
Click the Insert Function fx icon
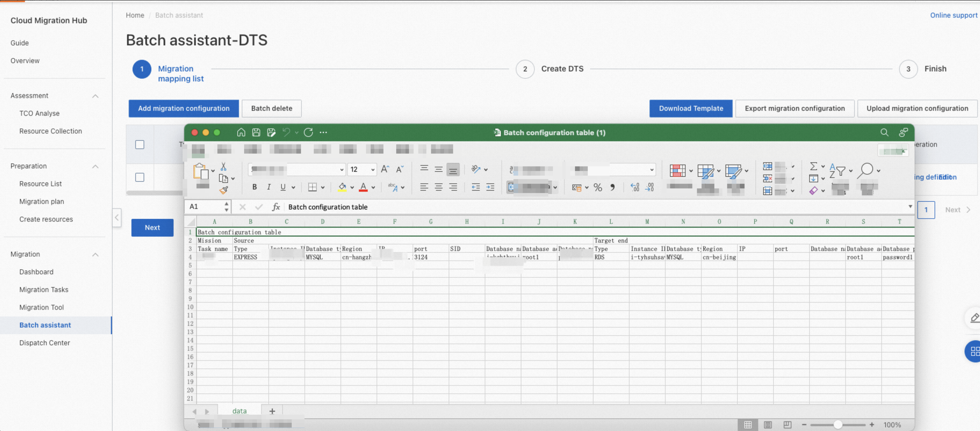[276, 207]
